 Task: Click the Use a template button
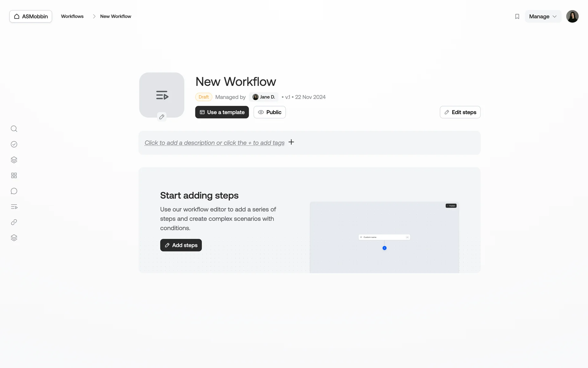pos(222,112)
